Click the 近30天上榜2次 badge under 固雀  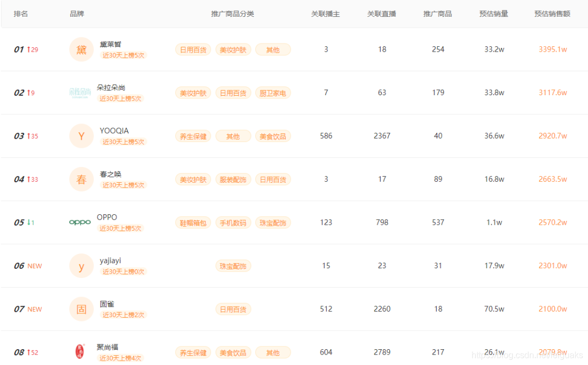124,315
